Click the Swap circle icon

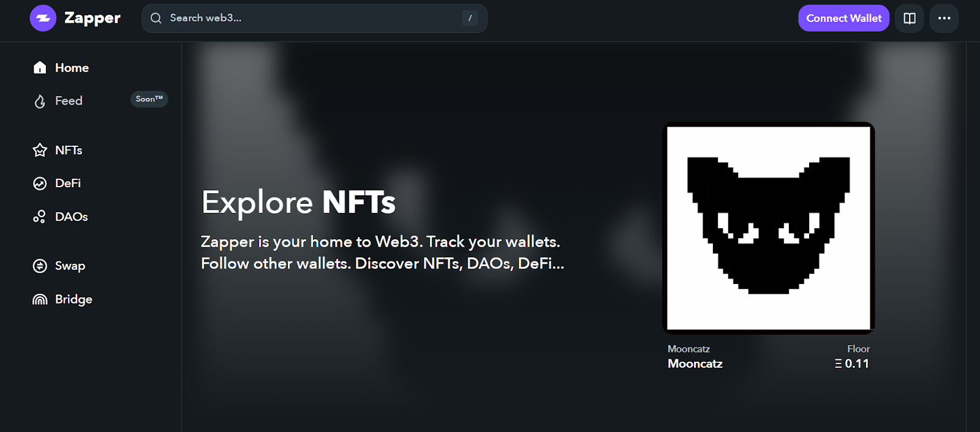pos(40,266)
